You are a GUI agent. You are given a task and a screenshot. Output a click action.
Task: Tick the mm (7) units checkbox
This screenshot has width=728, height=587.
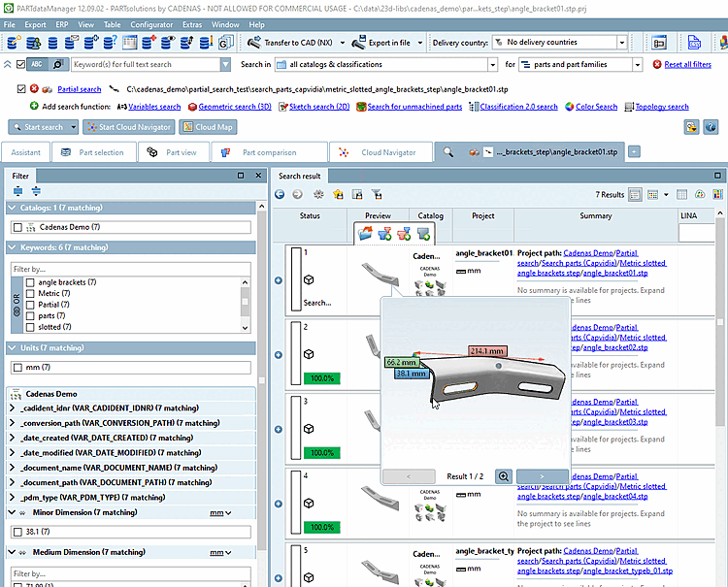click(17, 368)
